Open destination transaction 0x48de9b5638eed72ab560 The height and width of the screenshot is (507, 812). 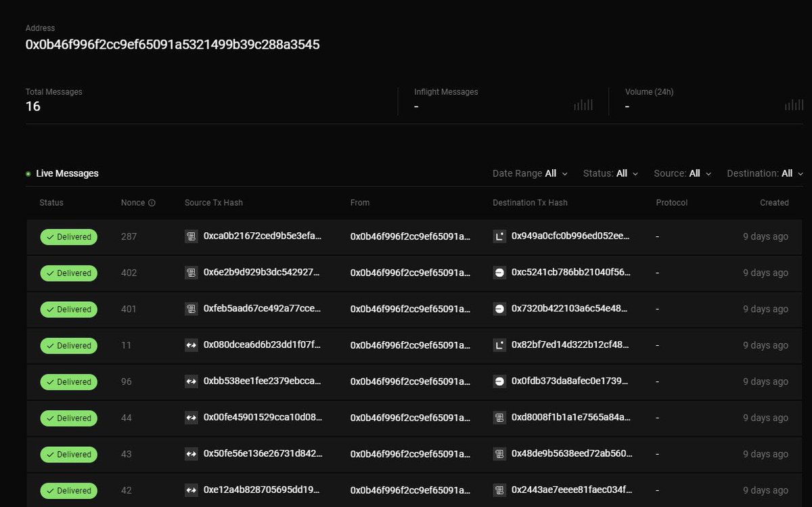pos(571,454)
